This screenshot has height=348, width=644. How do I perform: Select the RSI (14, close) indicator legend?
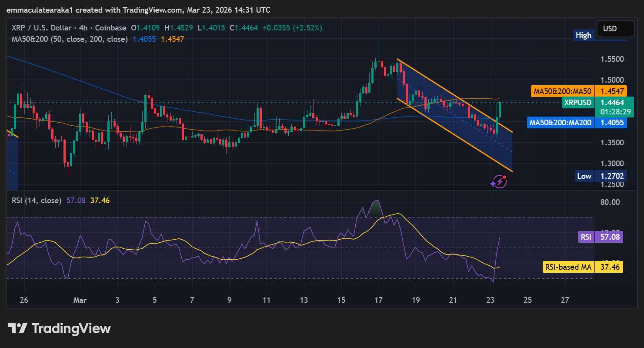(x=36, y=201)
